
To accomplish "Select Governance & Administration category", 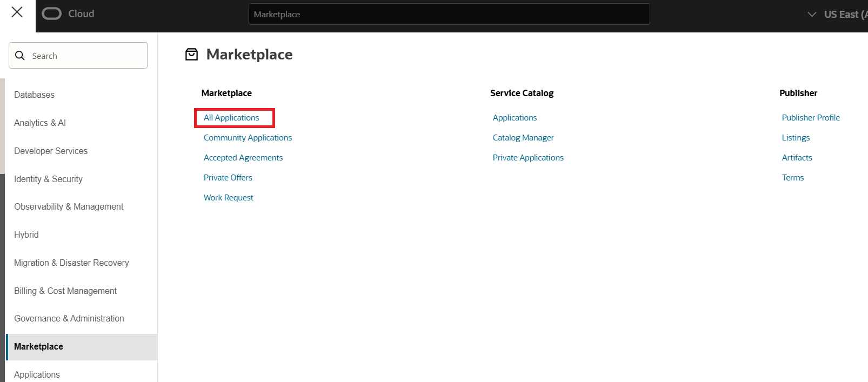I will tap(69, 319).
